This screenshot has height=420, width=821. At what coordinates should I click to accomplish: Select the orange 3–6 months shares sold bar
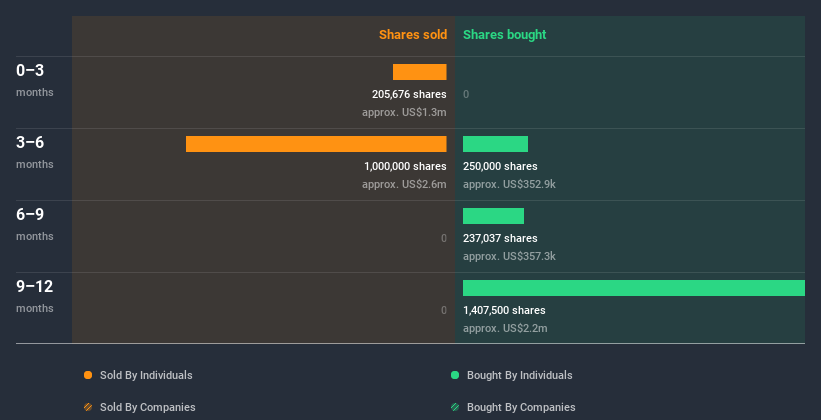click(316, 144)
